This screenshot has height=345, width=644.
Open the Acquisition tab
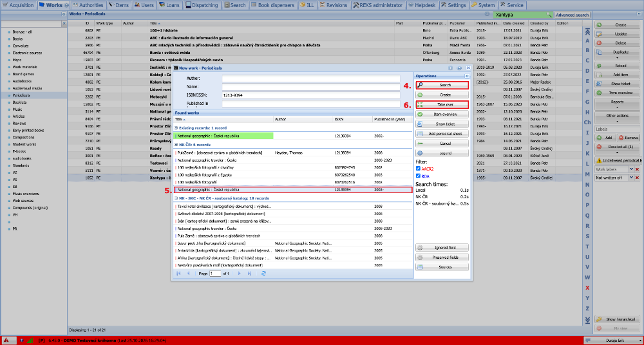click(x=19, y=5)
